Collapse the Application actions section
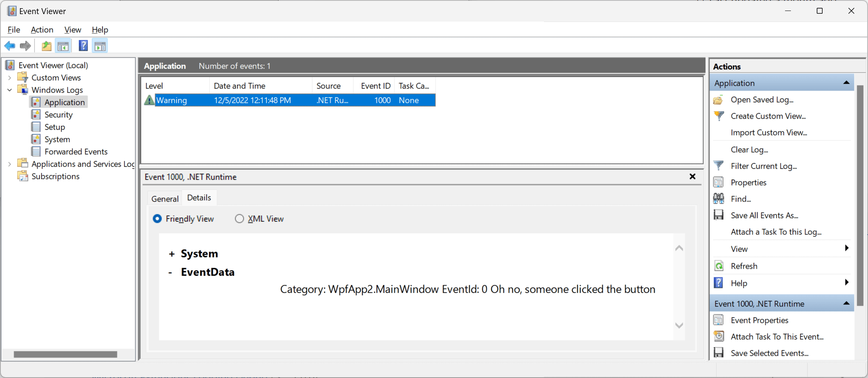The width and height of the screenshot is (868, 378). pyautogui.click(x=846, y=83)
